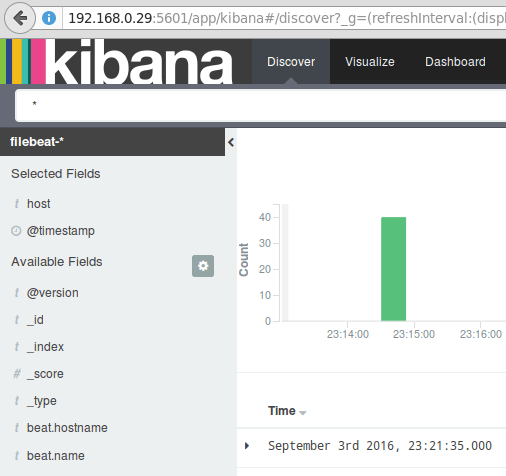Viewport: 506px width, 476px height.
Task: Select the _id field
Action: pos(35,320)
